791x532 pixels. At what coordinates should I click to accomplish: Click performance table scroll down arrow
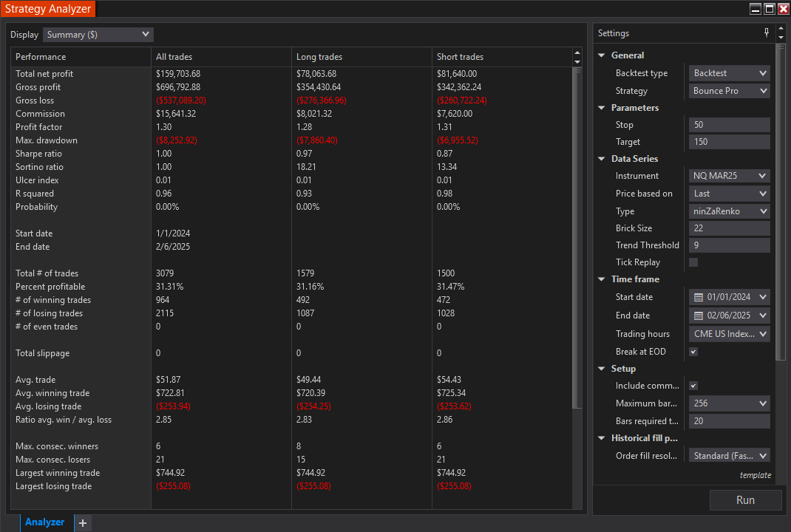[577, 61]
